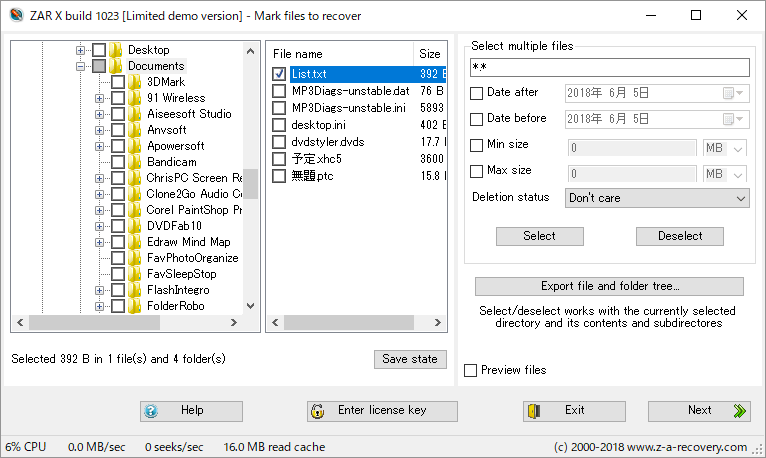The width and height of the screenshot is (766, 458).
Task: Click the Next button
Action: pos(699,411)
